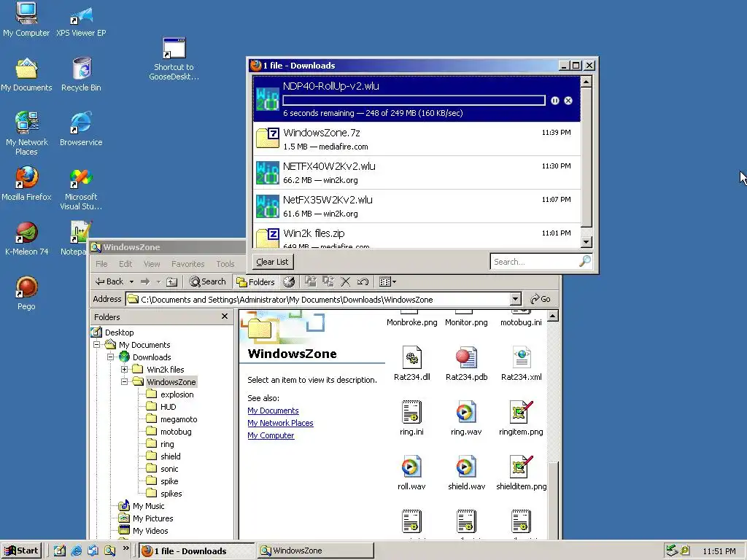Select My Documents desktop icon
This screenshot has height=560, width=747.
(26, 74)
